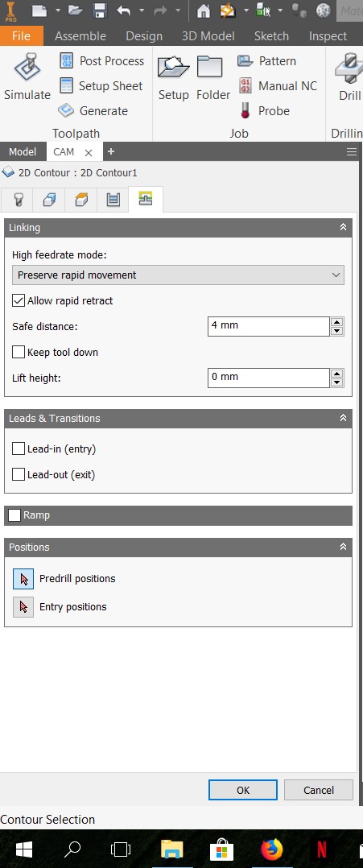Click the Simulate toolpath icon

point(27,68)
